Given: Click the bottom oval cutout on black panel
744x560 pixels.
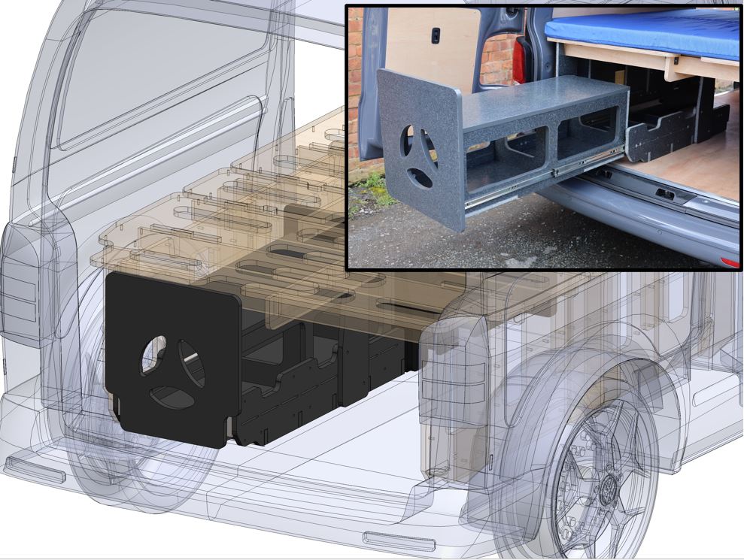Looking at the screenshot, I should (x=172, y=397).
